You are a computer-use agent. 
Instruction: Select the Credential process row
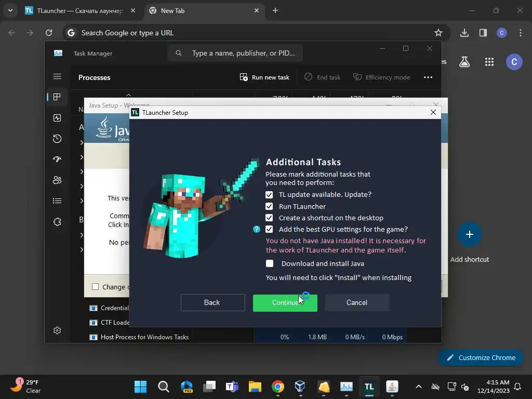tap(109, 308)
